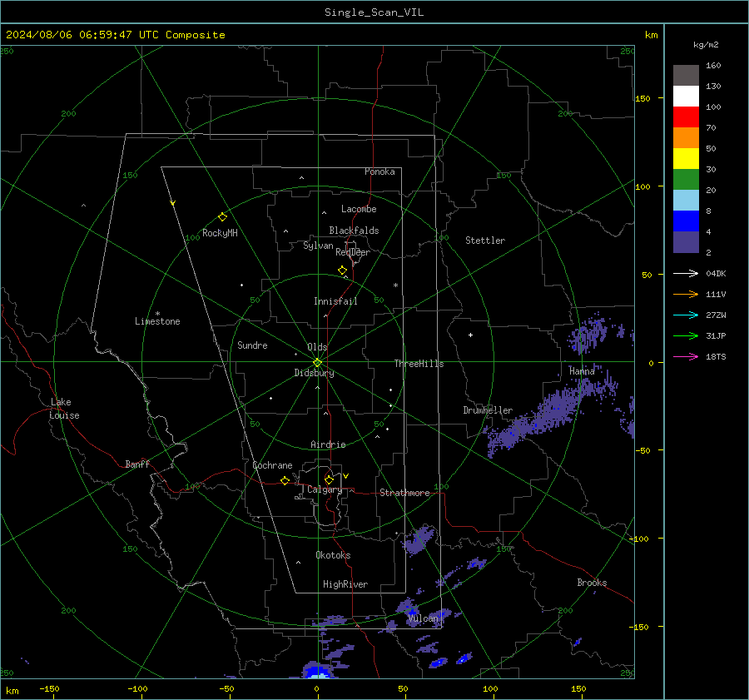The height and width of the screenshot is (700, 749).
Task: Click the Blackfalds city label
Action: tap(354, 231)
